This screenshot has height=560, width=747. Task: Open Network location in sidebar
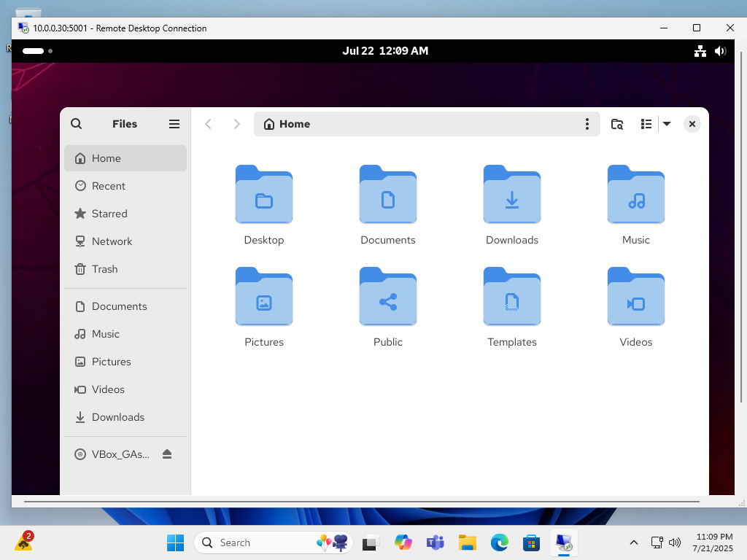(112, 241)
